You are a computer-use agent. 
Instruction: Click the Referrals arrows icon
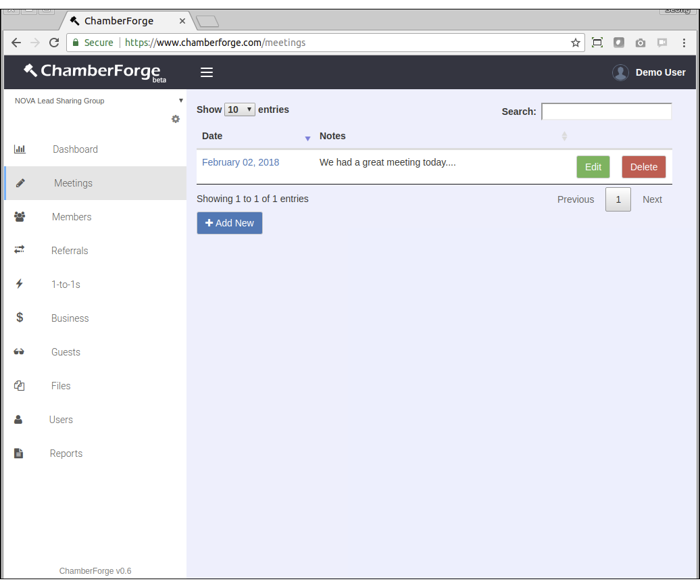click(x=20, y=250)
